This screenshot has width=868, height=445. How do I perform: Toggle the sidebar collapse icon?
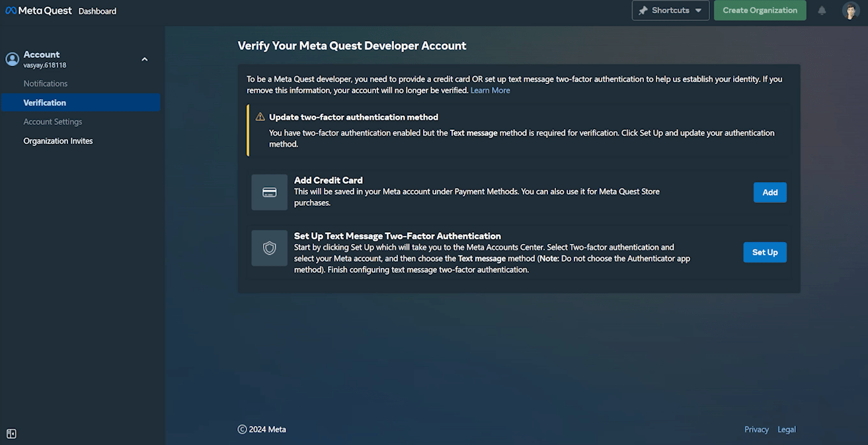(11, 434)
